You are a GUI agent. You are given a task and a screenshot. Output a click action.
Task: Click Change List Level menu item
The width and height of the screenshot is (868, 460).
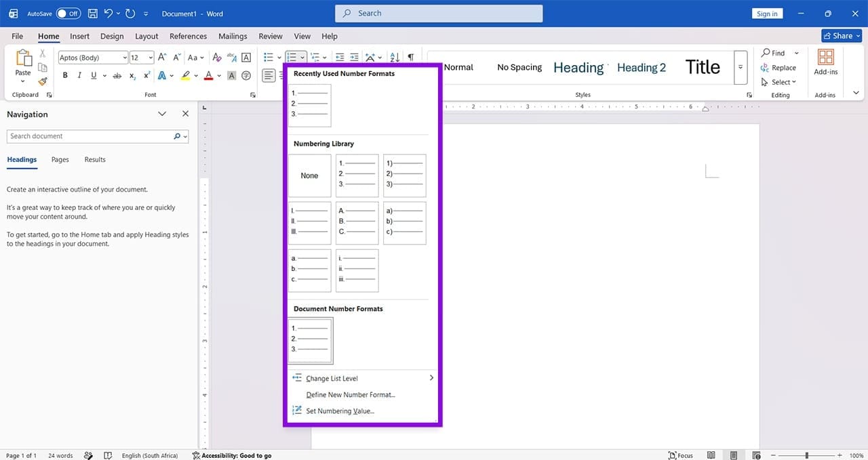tap(362, 378)
